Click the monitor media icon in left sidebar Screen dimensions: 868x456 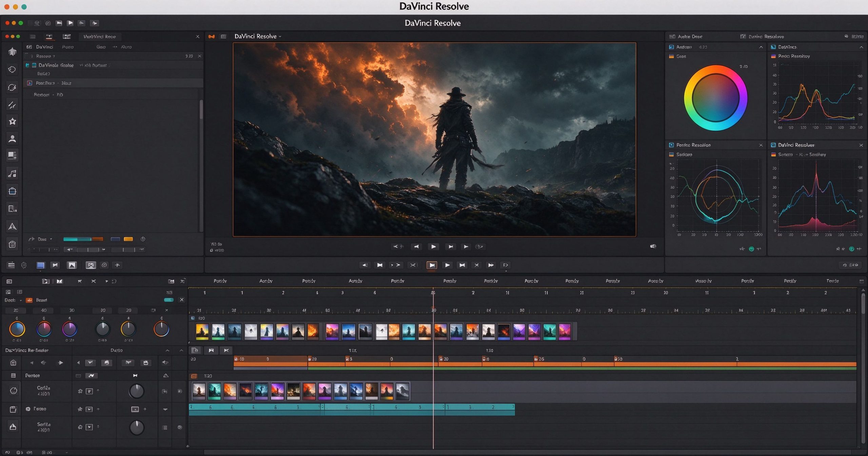12,155
